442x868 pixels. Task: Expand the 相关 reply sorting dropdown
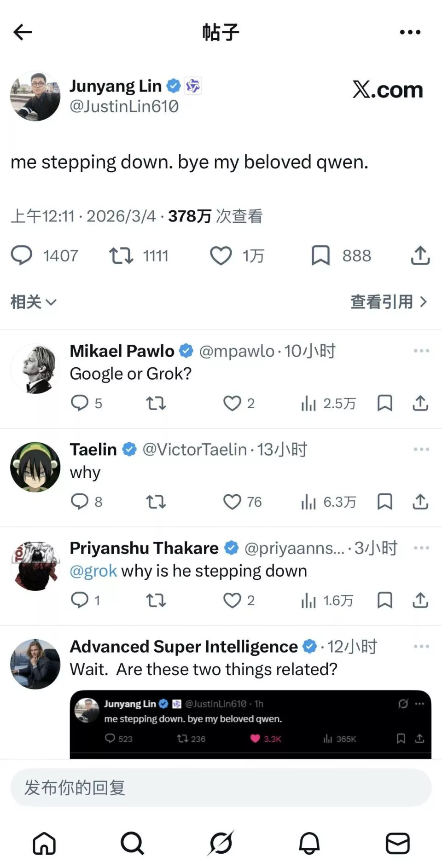33,302
